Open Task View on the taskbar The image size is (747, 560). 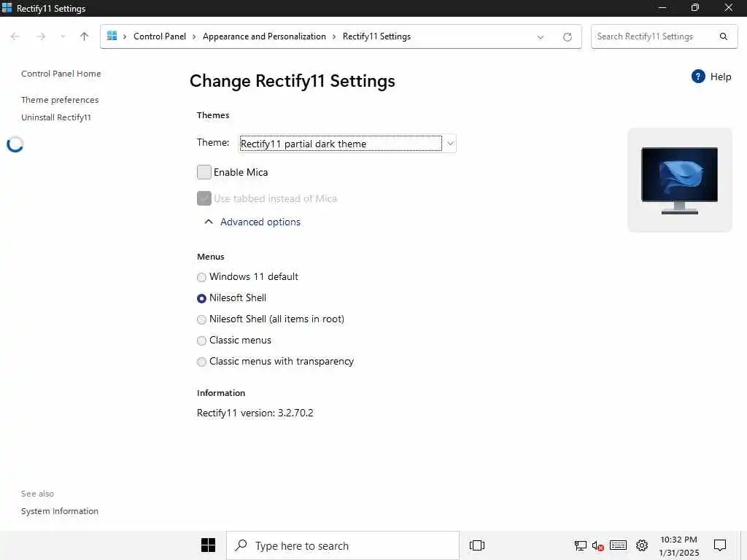tap(476, 545)
